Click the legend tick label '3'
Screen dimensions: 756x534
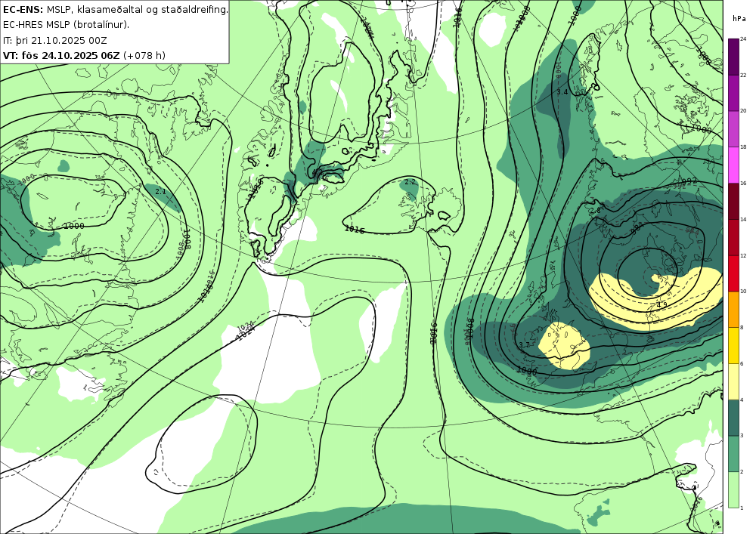(x=742, y=436)
